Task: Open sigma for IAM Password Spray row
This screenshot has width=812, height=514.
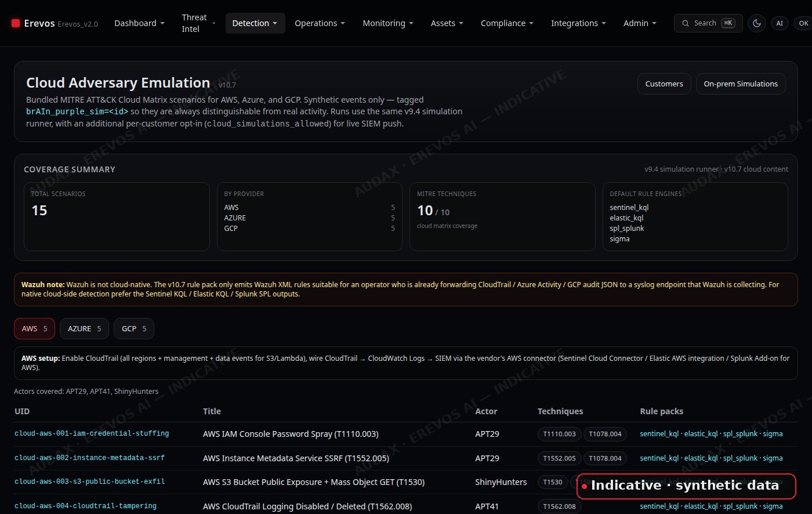Action: point(773,434)
